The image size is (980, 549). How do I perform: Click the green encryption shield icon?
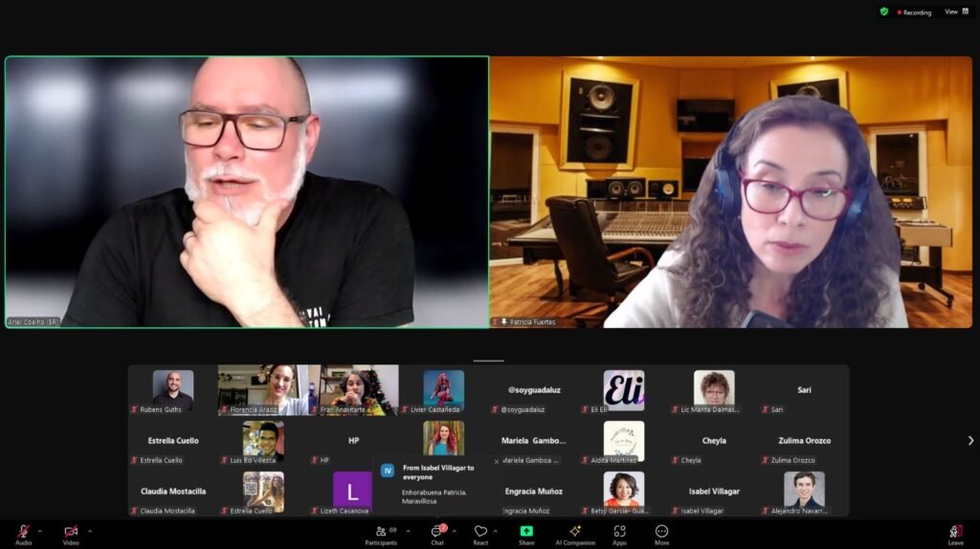click(883, 11)
